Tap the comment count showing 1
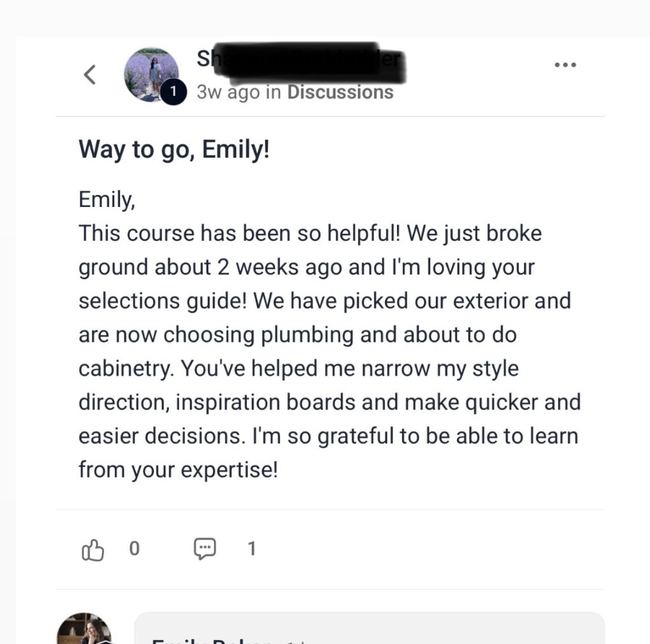650x644 pixels. (x=252, y=549)
